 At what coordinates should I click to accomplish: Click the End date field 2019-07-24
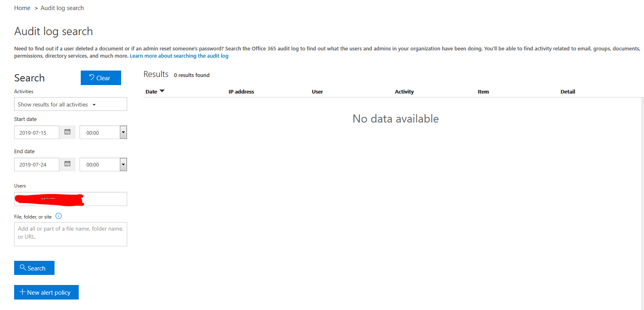[37, 164]
